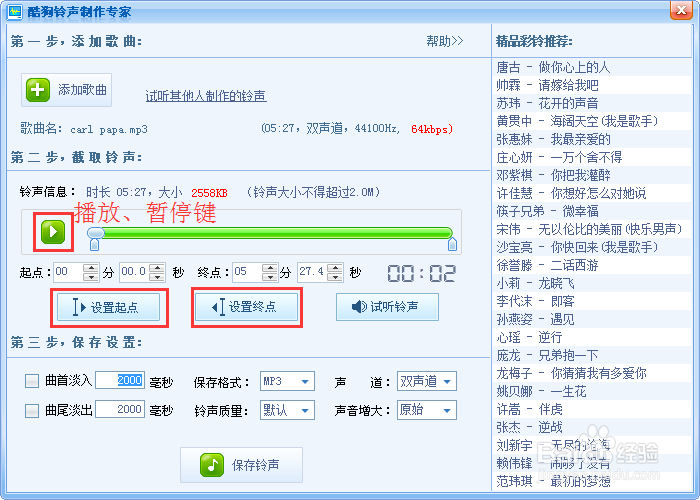Open link 试听其他人制作的铃声
Viewport: 700px width, 500px height.
point(206,96)
